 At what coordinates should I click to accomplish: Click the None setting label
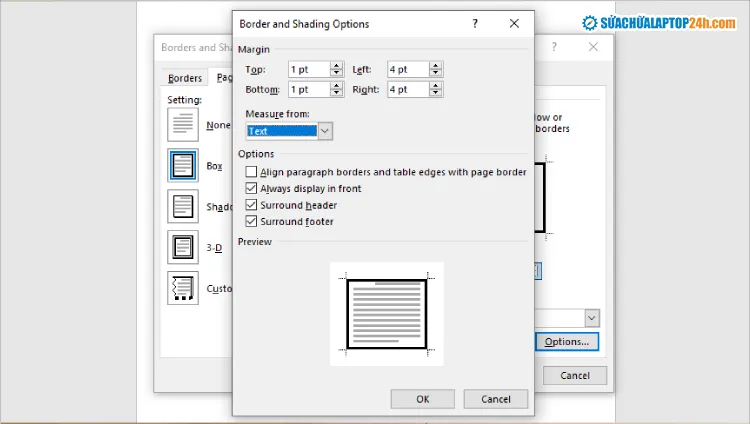pyautogui.click(x=218, y=125)
